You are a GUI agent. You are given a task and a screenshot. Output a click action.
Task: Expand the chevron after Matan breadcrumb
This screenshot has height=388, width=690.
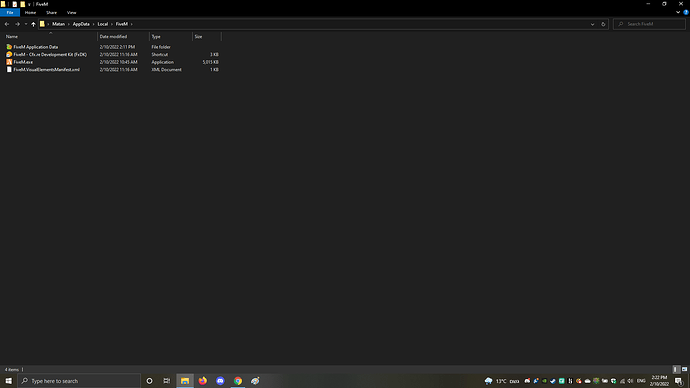pyautogui.click(x=69, y=24)
